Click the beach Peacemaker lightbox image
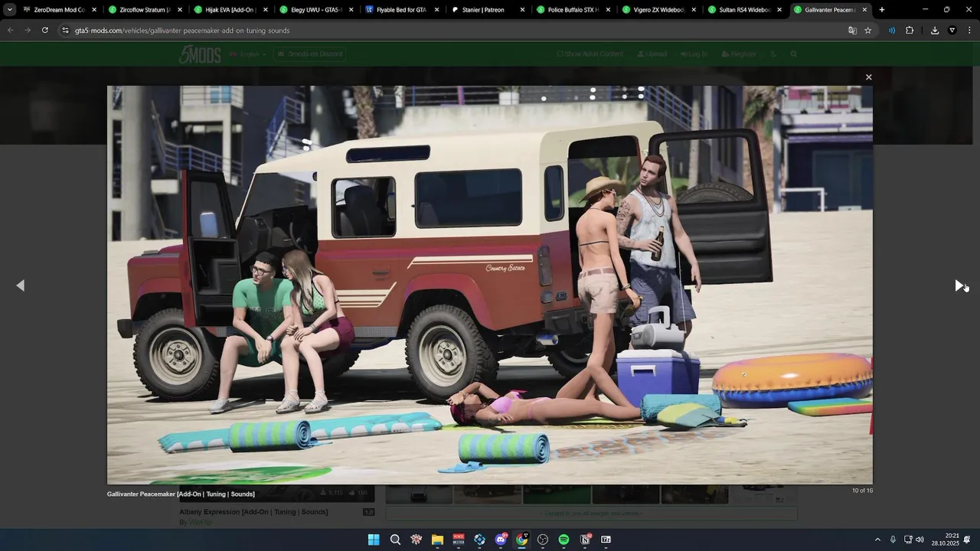Viewport: 980px width, 551px height. [x=489, y=285]
